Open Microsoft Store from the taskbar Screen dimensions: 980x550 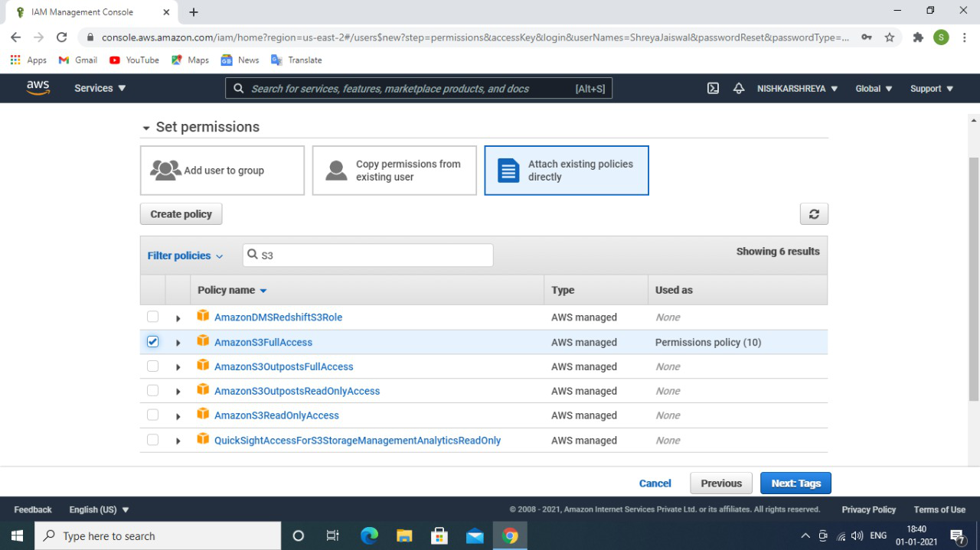tap(439, 535)
